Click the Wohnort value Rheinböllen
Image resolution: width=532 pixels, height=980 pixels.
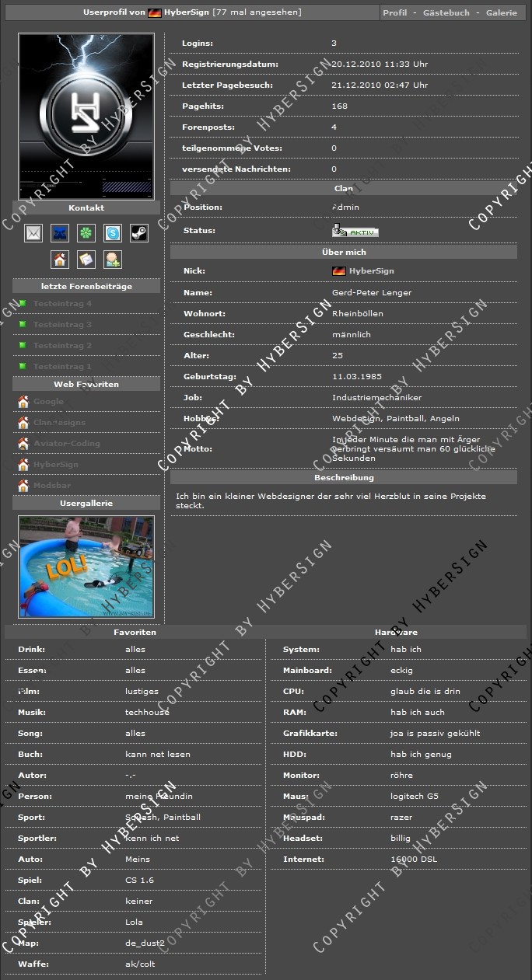pyautogui.click(x=358, y=313)
